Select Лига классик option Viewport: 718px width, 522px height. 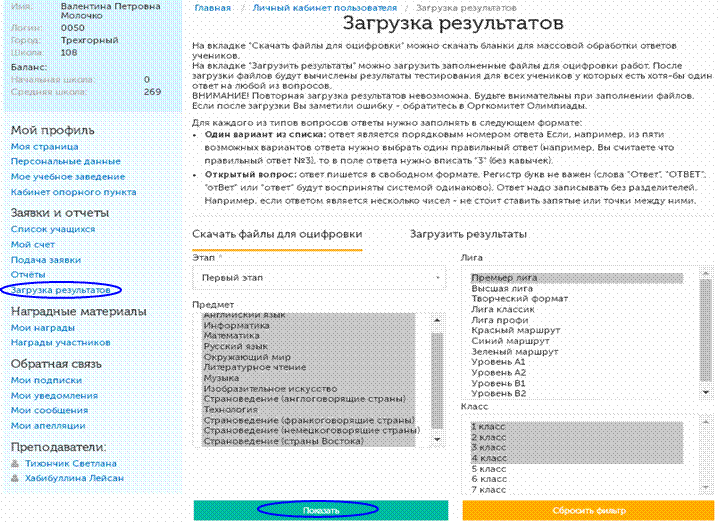577,310
